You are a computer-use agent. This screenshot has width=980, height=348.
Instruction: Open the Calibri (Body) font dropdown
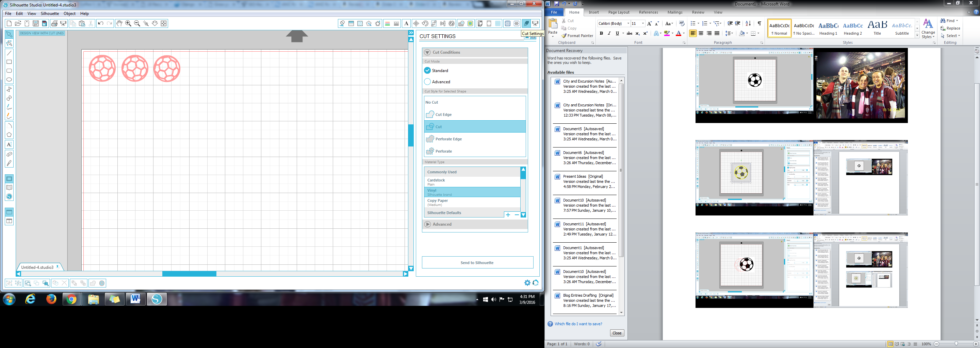click(x=628, y=23)
